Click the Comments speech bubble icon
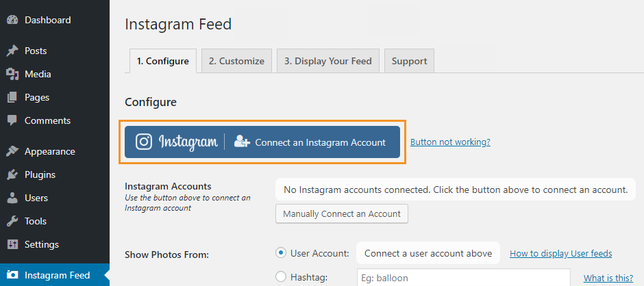The image size is (644, 286). [x=13, y=120]
